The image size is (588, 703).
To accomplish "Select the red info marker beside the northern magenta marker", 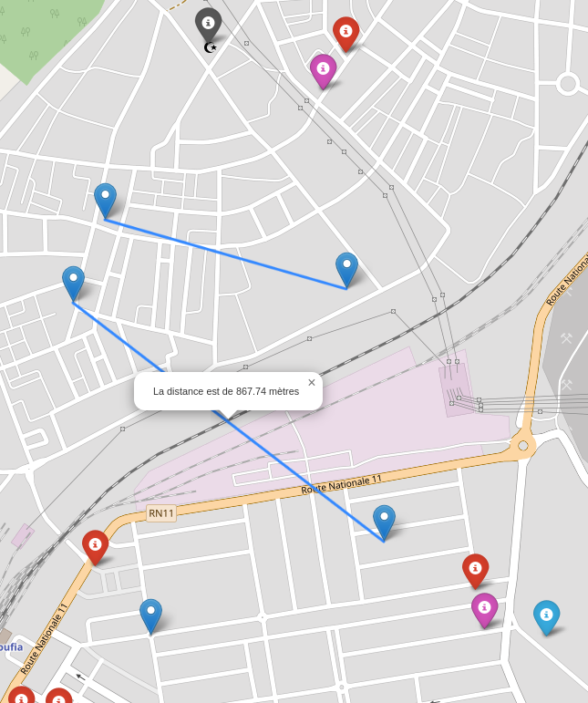I will coord(346,34).
